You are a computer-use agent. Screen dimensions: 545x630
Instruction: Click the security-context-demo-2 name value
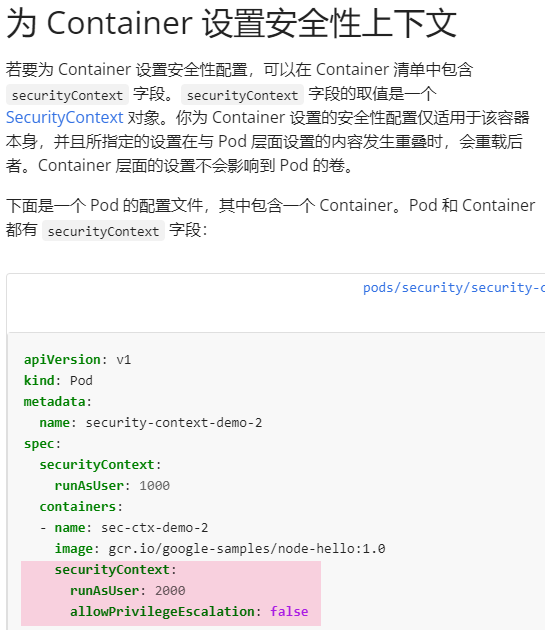tap(174, 423)
